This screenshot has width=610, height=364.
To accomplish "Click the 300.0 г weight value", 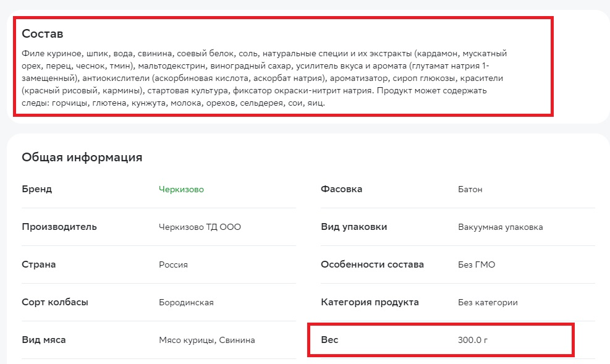I will coord(473,341).
